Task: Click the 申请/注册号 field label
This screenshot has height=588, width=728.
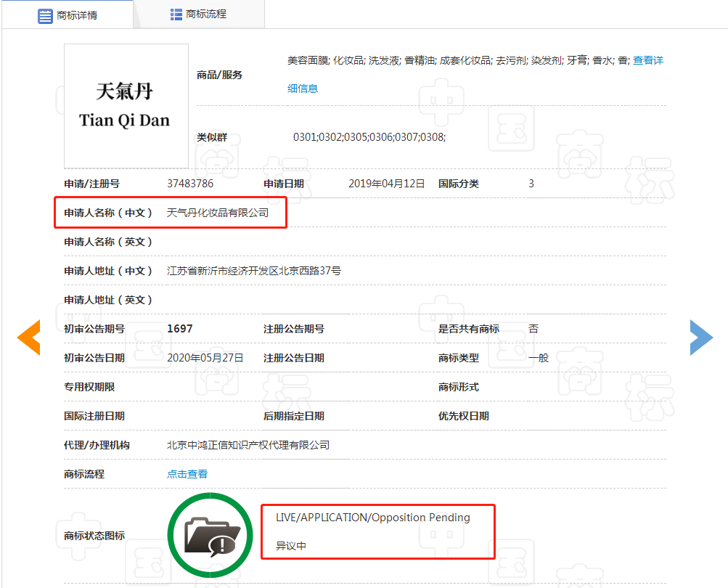Action: 92,184
